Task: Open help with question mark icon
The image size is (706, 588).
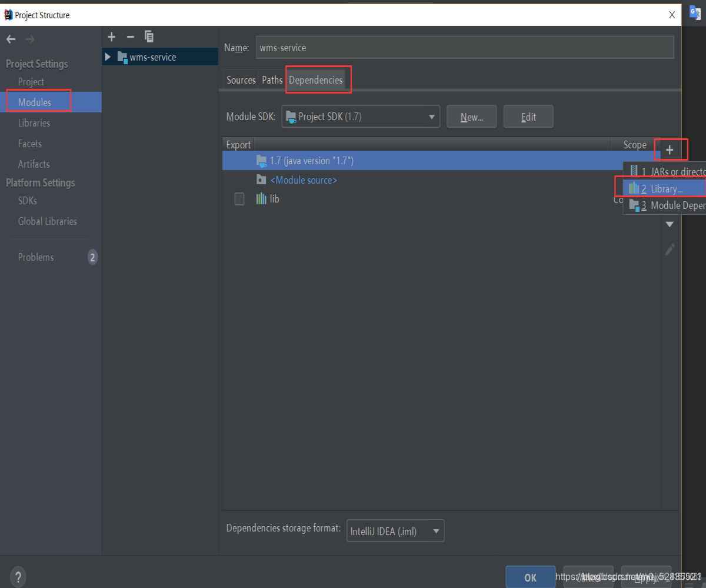Action: (x=18, y=577)
